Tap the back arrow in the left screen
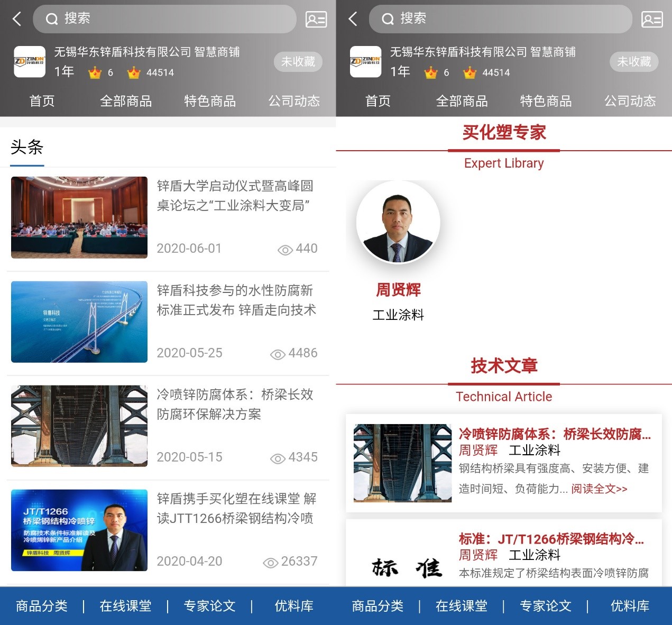This screenshot has width=672, height=625. (17, 19)
